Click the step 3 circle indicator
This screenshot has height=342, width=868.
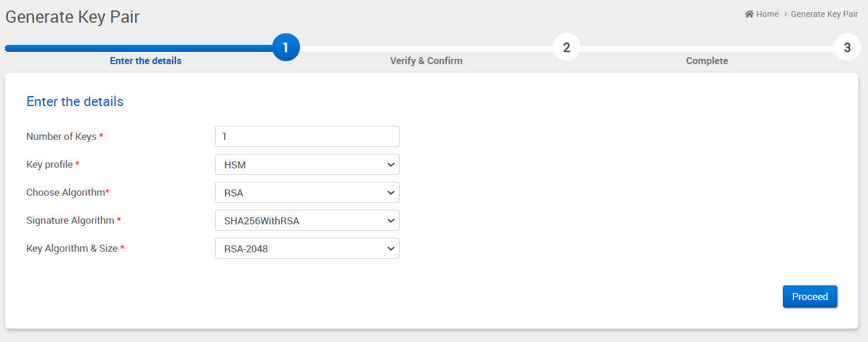point(847,48)
